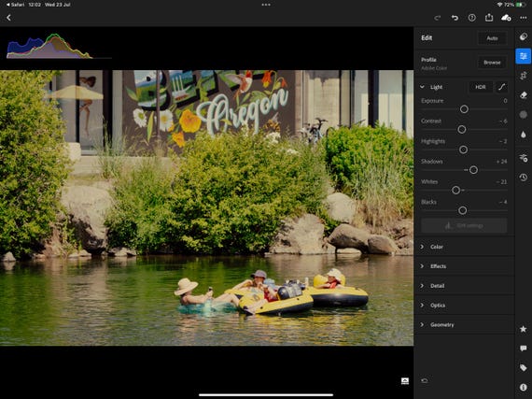
Task: Open the Masking tool
Action: pos(524,115)
